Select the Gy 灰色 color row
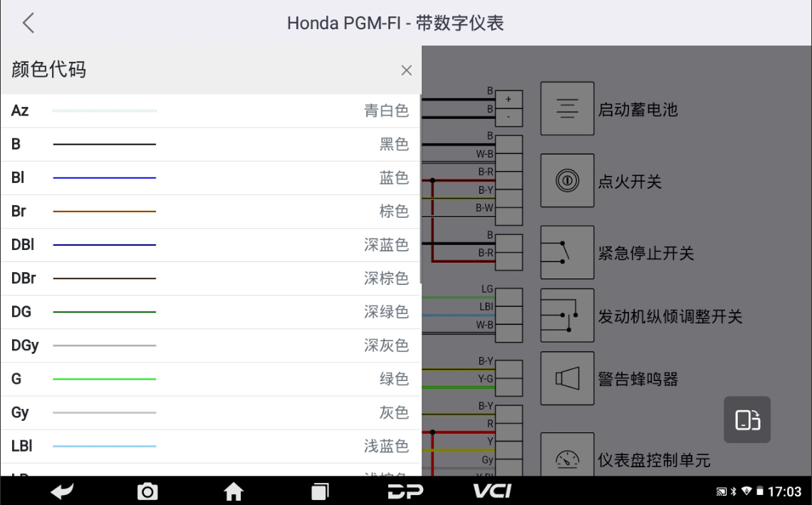This screenshot has width=812, height=505. click(210, 413)
